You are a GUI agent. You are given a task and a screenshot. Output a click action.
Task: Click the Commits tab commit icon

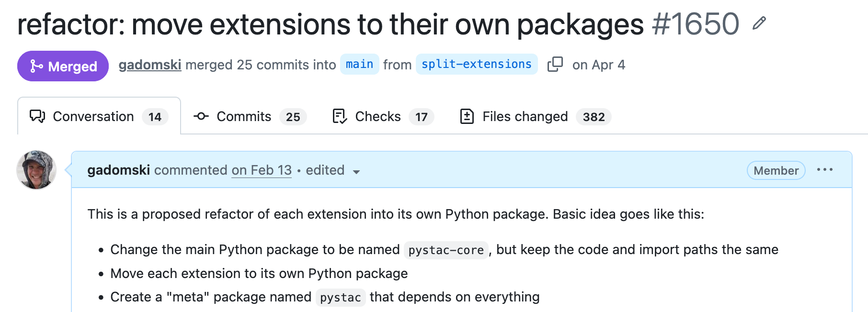coord(201,116)
